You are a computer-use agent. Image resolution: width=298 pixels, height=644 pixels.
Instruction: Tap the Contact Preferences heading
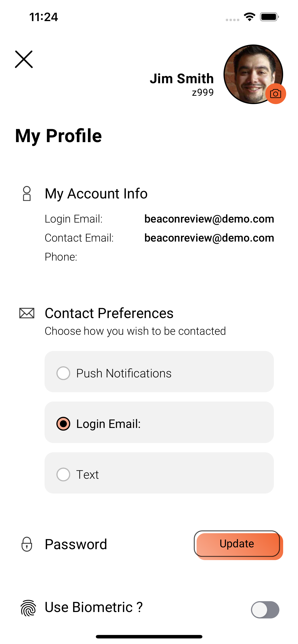(109, 313)
